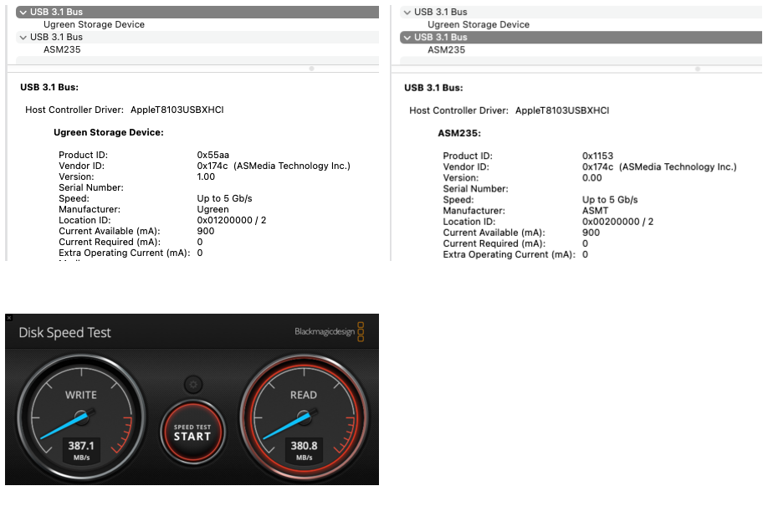This screenshot has width=768, height=532.
Task: Click Manufacturer value ASMT
Action: 595,211
